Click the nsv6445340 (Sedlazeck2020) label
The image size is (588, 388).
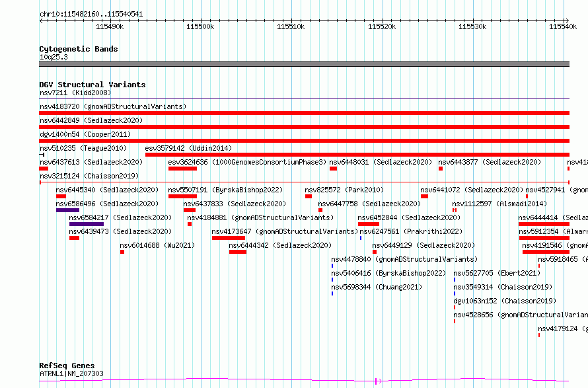pyautogui.click(x=107, y=190)
